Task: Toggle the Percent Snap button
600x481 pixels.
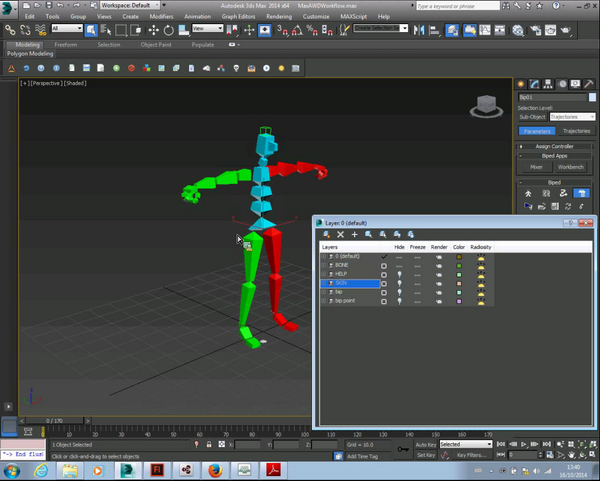Action: coord(312,30)
